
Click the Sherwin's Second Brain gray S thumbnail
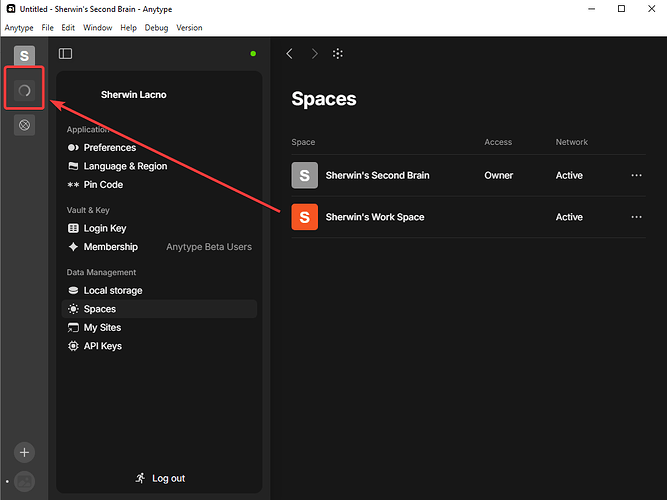[x=305, y=175]
